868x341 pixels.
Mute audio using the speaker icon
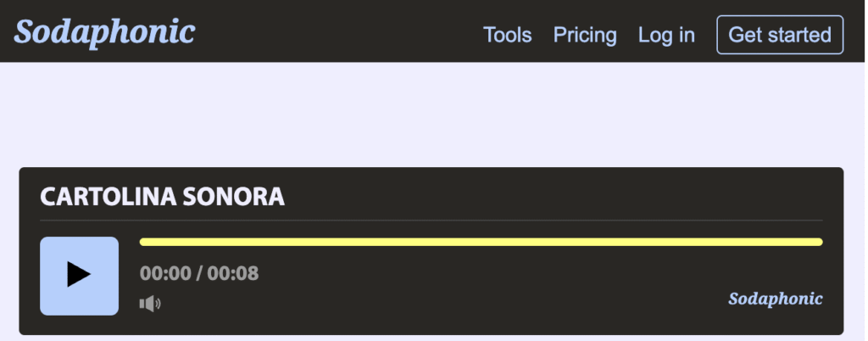(x=150, y=304)
